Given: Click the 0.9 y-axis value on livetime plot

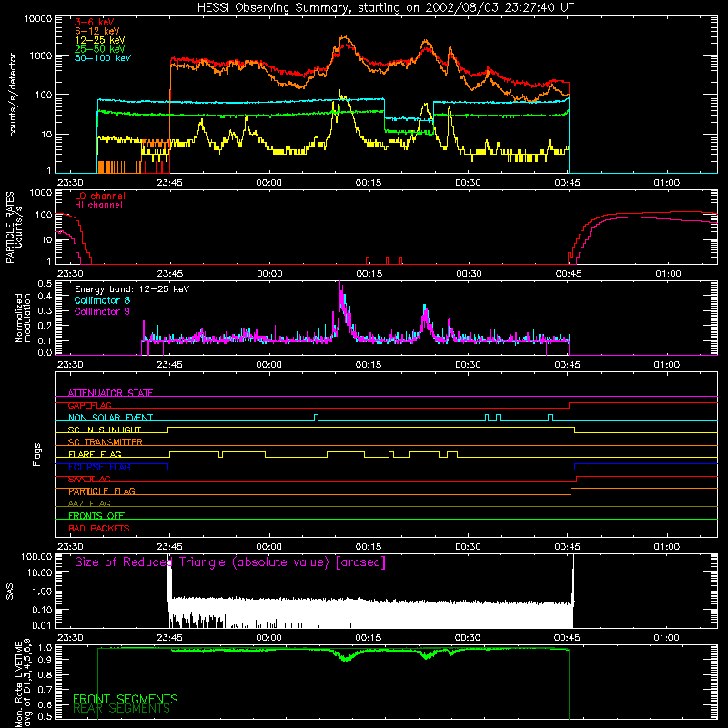Looking at the screenshot, I should [x=45, y=659].
